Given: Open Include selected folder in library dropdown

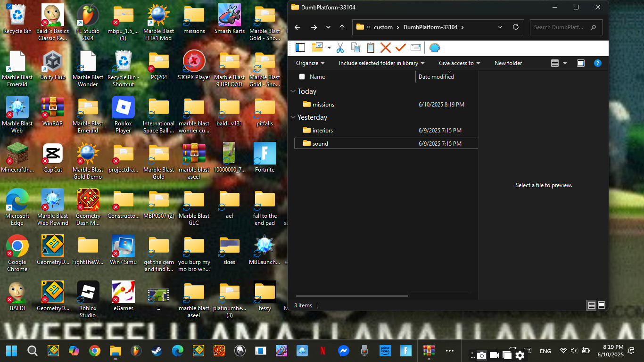Looking at the screenshot, I should point(381,63).
